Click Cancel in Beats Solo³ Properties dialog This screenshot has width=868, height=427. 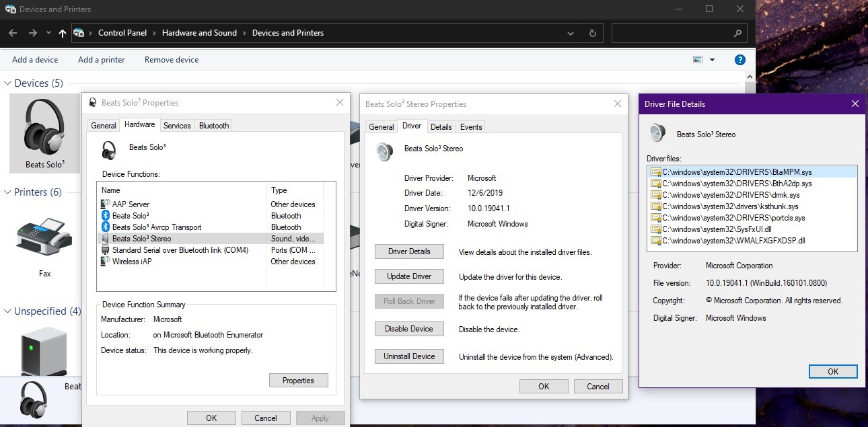(x=266, y=418)
